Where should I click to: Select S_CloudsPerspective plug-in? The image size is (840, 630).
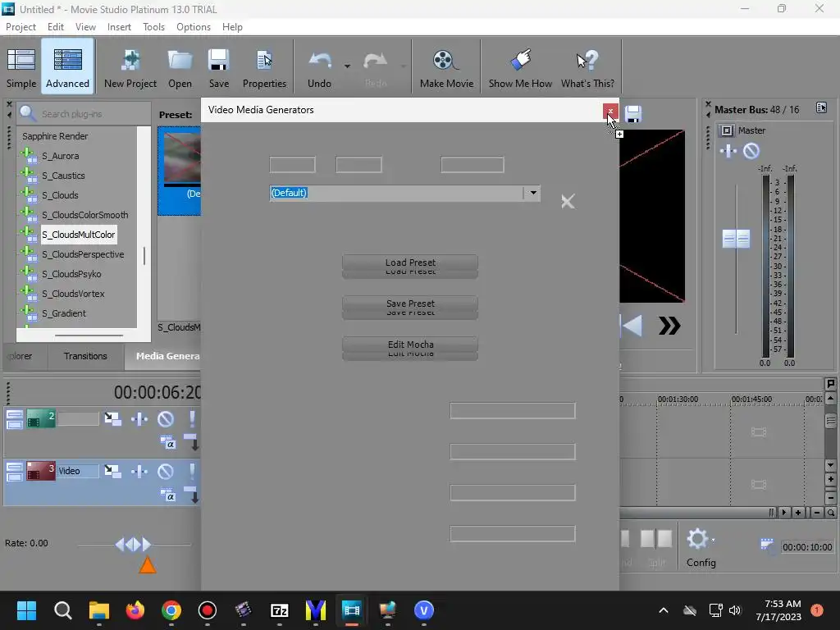(83, 254)
